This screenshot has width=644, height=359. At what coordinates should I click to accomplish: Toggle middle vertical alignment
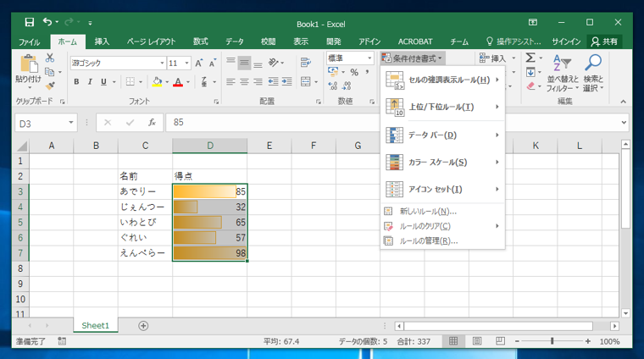pos(244,63)
